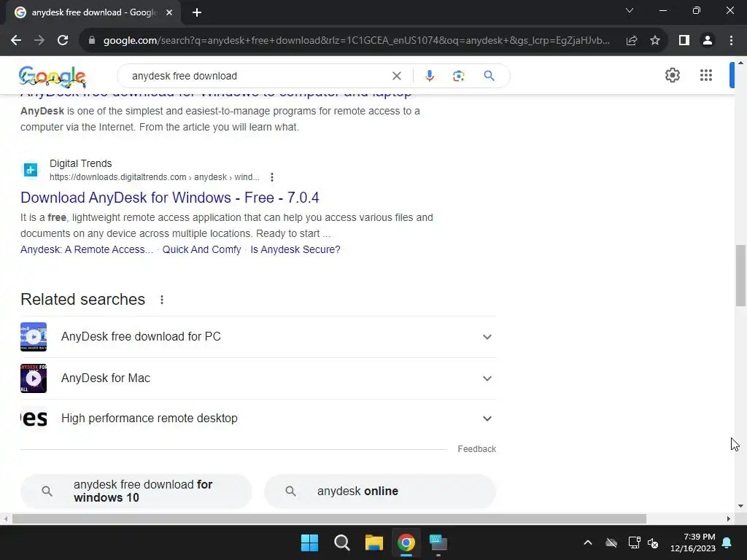Search by image with Google Lens
Viewport: 747px width, 560px height.
pyautogui.click(x=458, y=76)
